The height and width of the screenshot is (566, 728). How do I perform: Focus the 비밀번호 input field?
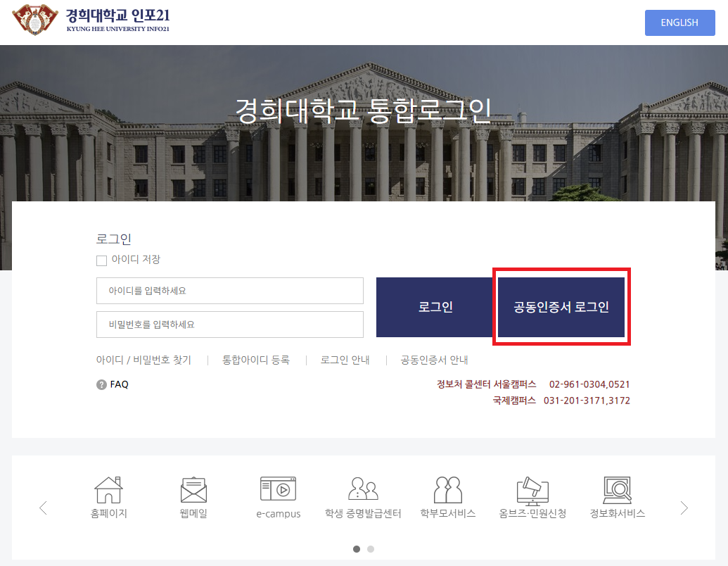[x=229, y=325]
